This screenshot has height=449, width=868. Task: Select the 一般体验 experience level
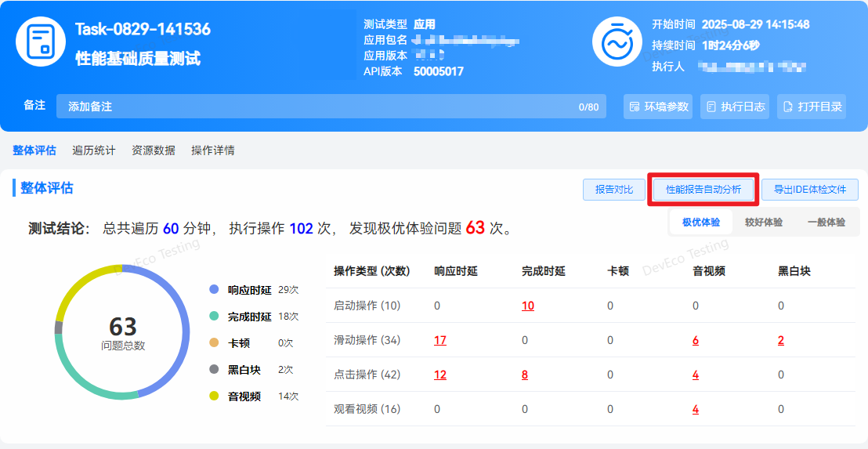(x=826, y=223)
